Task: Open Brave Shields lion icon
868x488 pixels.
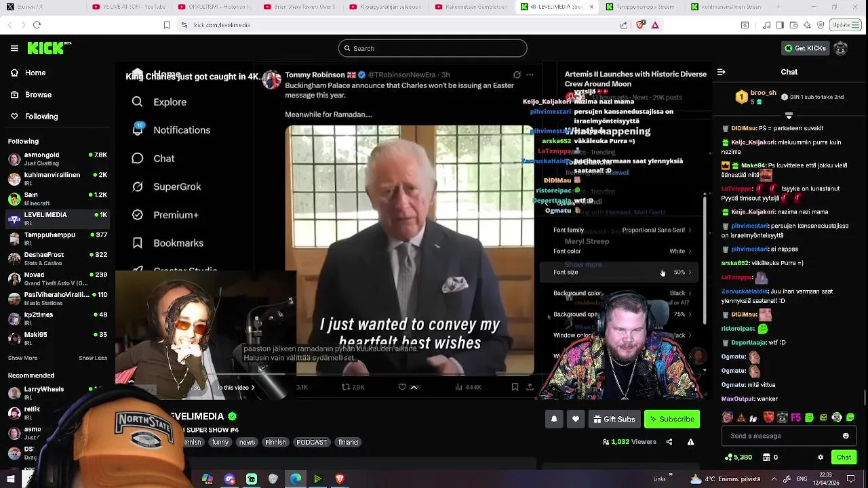Action: pyautogui.click(x=641, y=25)
